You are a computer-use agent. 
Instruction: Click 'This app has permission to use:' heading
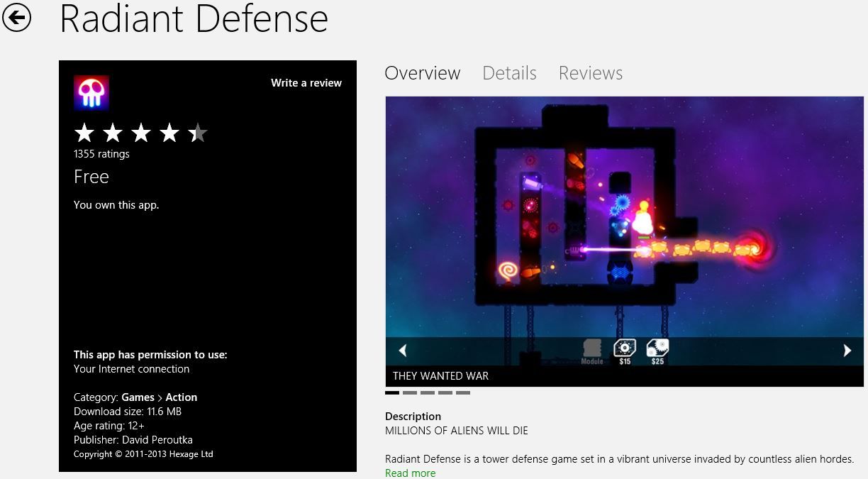(x=150, y=355)
